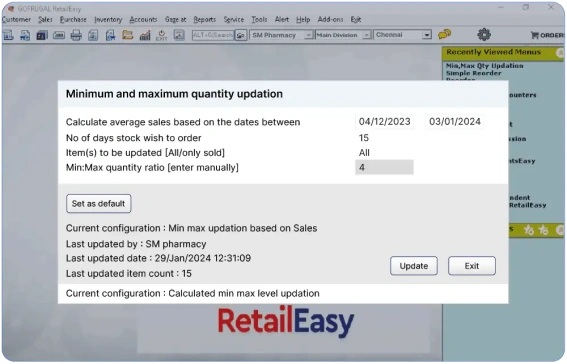Screen dimensions: 567x364
Task: Click the Calculate average sales label
Action: tap(183, 122)
